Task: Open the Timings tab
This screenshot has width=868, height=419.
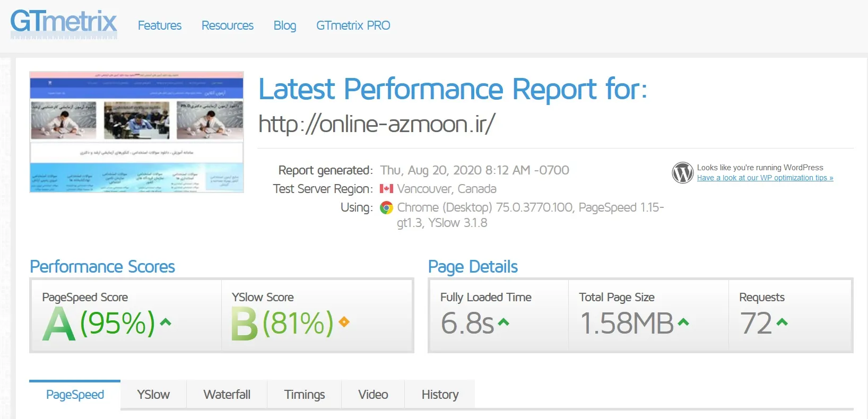Action: point(304,395)
